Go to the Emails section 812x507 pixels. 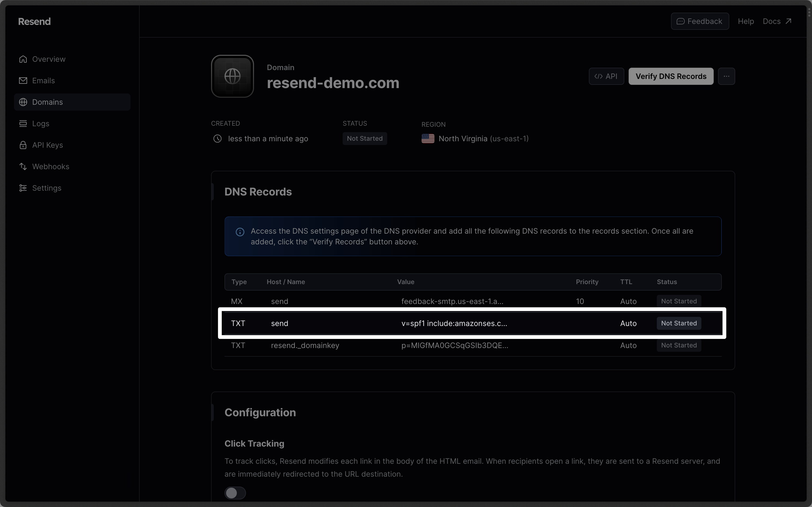pos(72,81)
